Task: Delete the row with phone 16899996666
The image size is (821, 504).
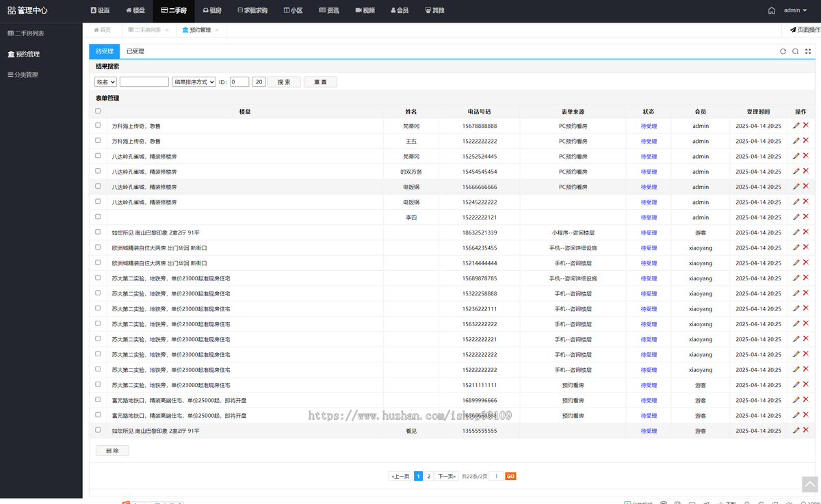Action: [805, 399]
